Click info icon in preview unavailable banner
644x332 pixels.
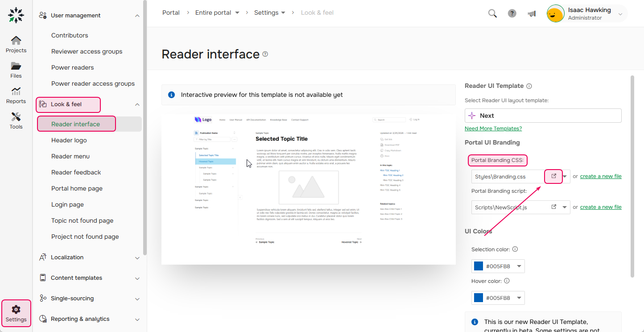click(x=171, y=95)
